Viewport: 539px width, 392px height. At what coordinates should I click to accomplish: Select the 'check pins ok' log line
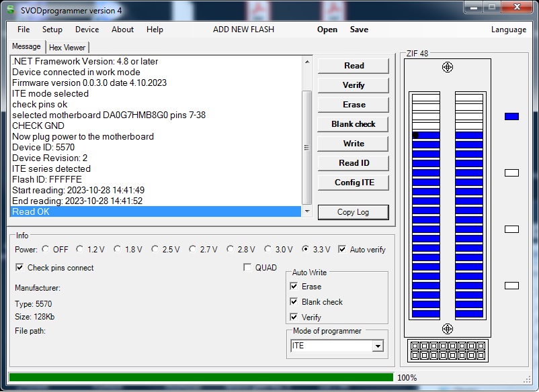coord(156,104)
